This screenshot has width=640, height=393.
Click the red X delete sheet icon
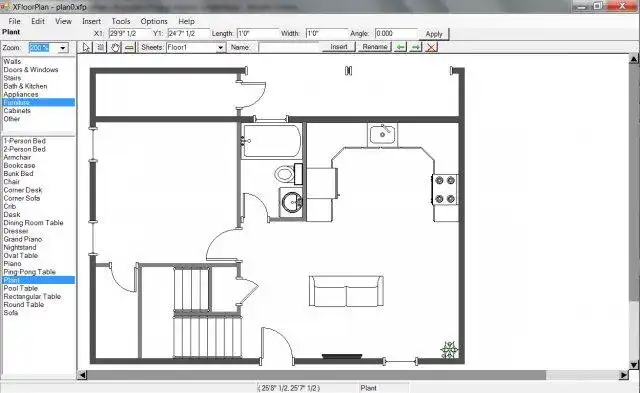pos(431,47)
